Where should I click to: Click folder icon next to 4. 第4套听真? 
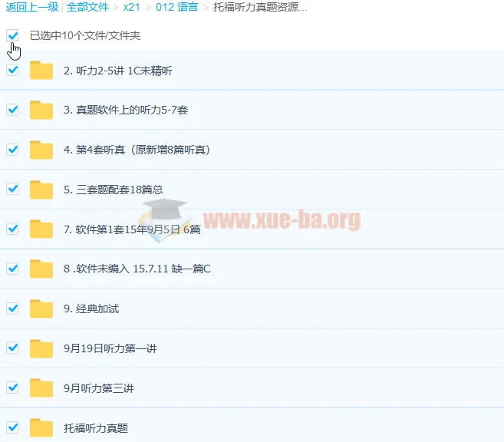click(41, 150)
